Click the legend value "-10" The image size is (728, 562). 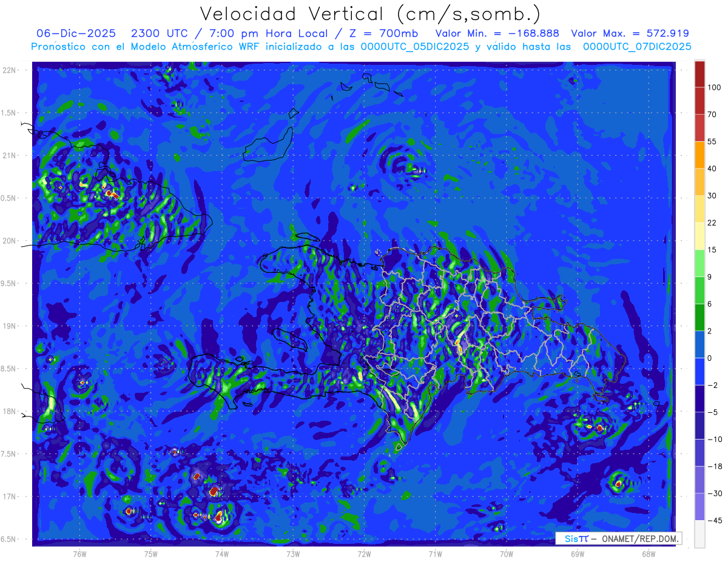714,438
